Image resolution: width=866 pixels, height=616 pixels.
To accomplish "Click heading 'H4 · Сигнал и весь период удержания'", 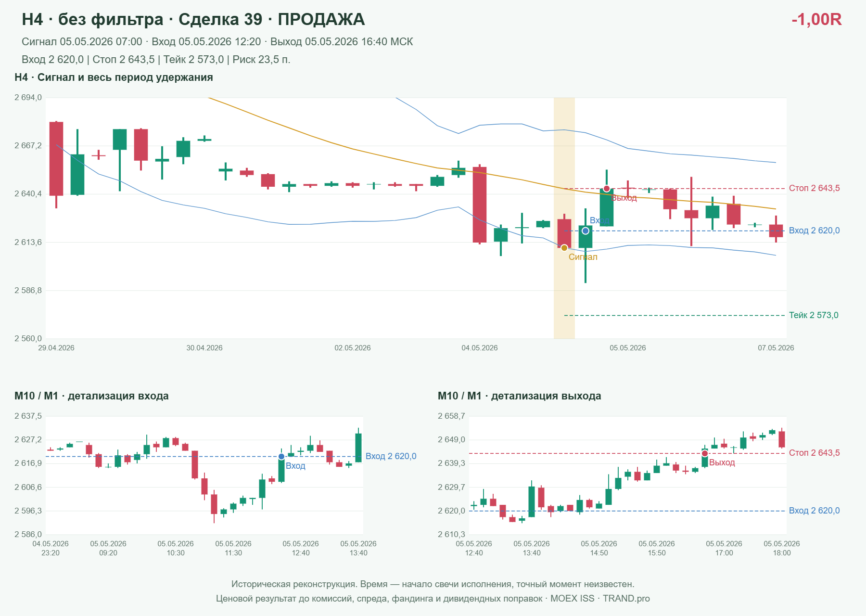I will tap(114, 77).
